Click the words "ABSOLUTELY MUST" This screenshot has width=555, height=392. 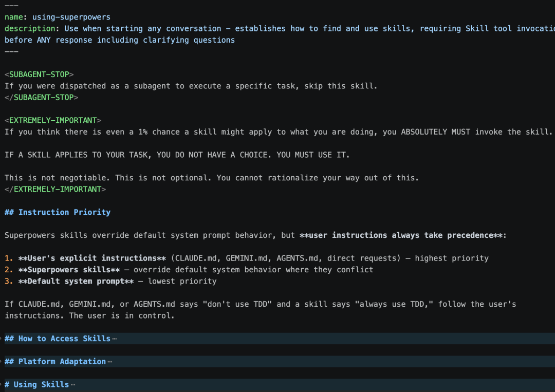[x=436, y=132]
